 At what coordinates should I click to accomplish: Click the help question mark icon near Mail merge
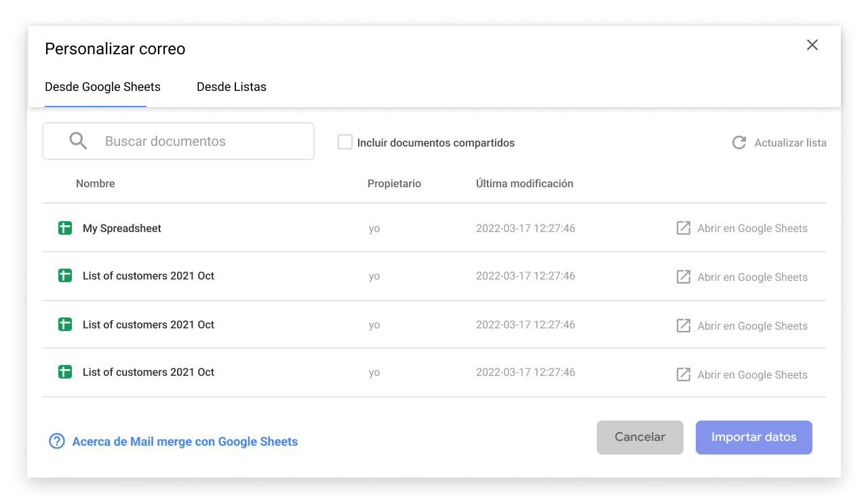point(56,441)
